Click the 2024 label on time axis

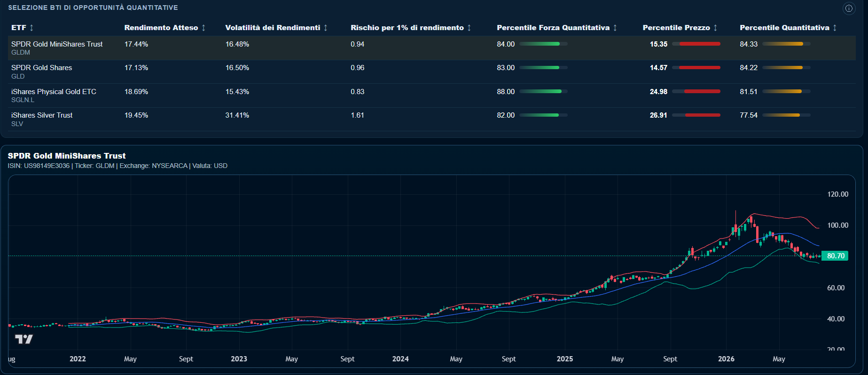pyautogui.click(x=400, y=359)
